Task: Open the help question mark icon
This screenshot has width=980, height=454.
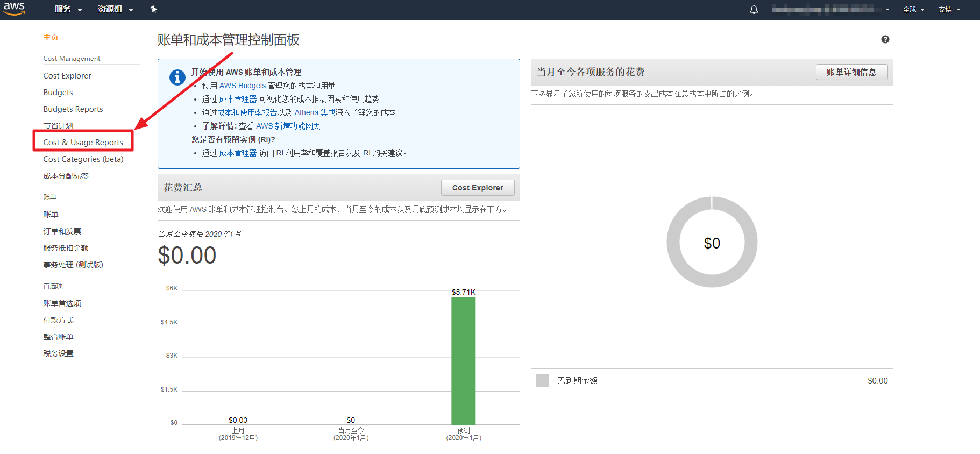Action: pos(885,39)
